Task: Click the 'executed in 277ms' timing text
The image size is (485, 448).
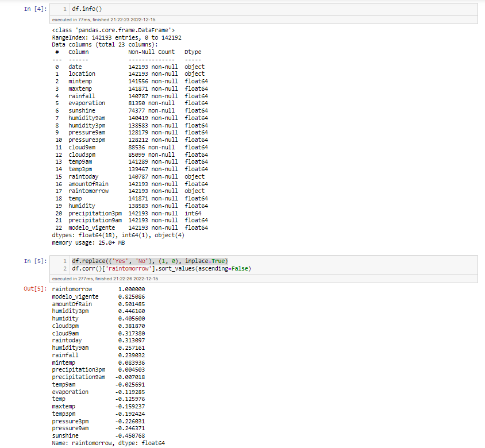Action: 105,279
